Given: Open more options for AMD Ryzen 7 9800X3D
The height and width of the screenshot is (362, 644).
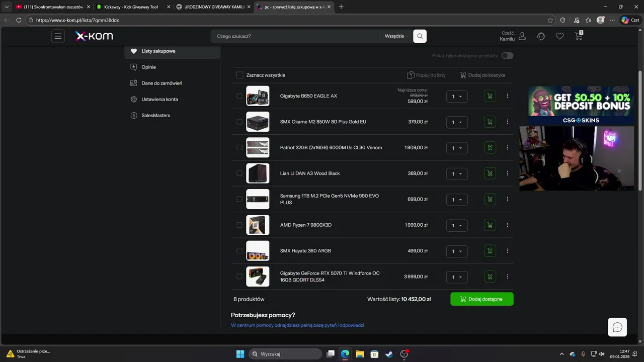Looking at the screenshot, I should [x=507, y=225].
